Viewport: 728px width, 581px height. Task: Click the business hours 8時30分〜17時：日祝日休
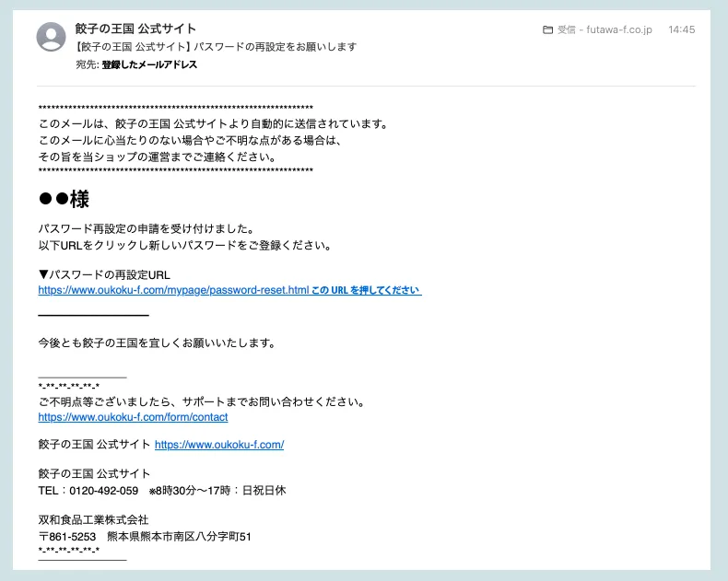[220, 491]
